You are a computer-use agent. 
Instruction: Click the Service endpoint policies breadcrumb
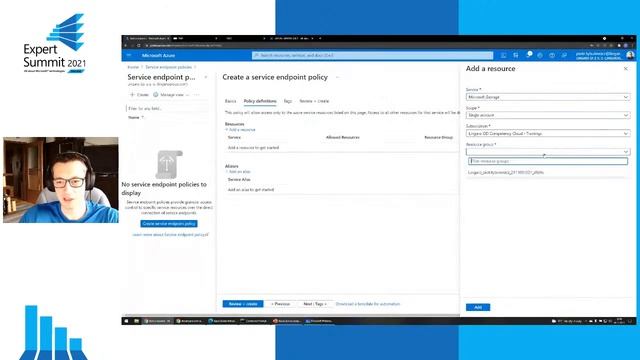(168, 67)
